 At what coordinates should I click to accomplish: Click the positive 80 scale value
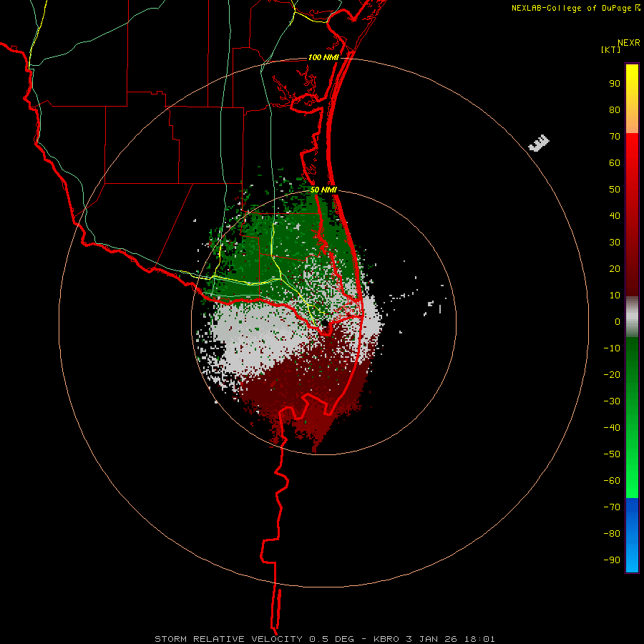point(615,109)
